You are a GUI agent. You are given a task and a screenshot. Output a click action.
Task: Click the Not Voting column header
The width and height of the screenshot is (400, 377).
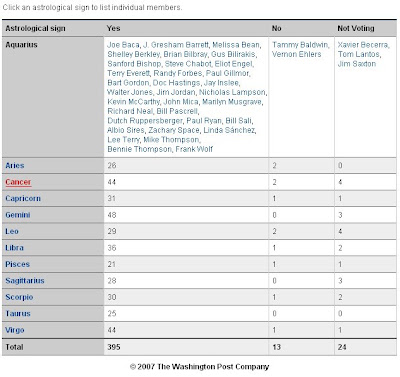pyautogui.click(x=356, y=28)
